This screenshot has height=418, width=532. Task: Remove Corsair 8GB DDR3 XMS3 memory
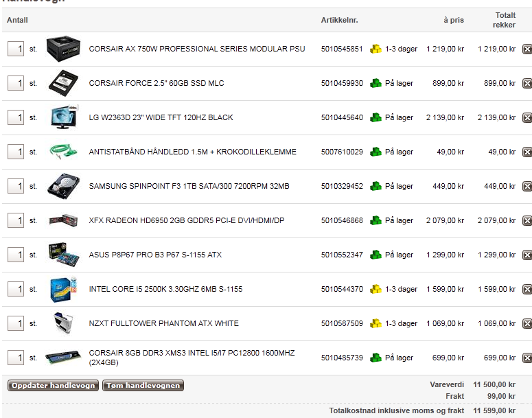point(527,358)
